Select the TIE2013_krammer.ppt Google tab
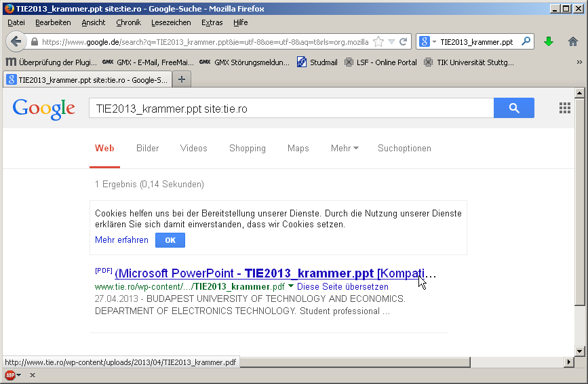The height and width of the screenshot is (384, 588). (x=87, y=79)
